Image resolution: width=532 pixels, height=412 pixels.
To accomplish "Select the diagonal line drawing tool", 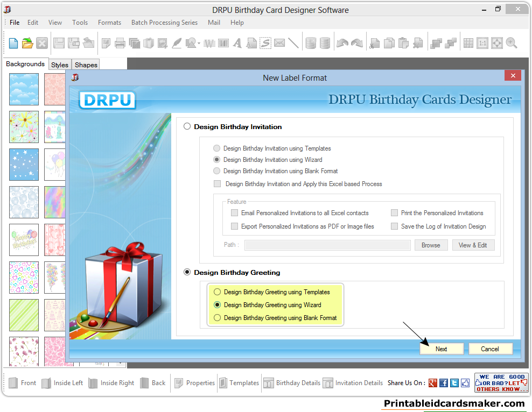I will (293, 44).
